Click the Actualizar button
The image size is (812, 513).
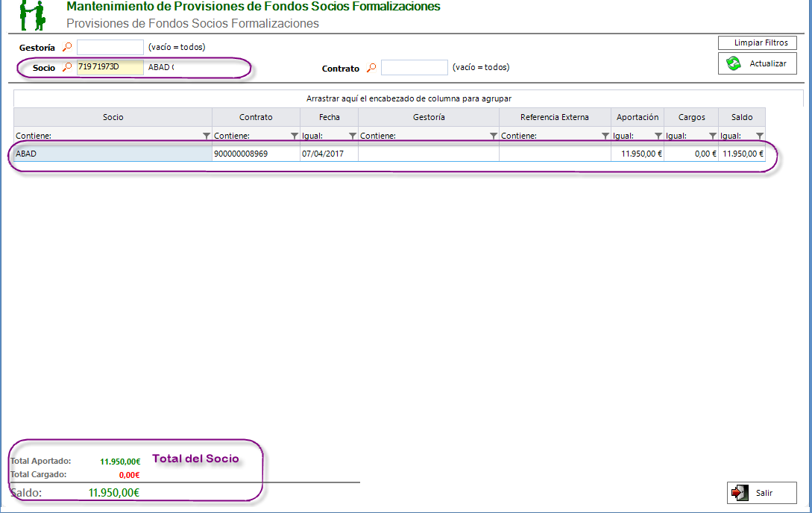757,63
